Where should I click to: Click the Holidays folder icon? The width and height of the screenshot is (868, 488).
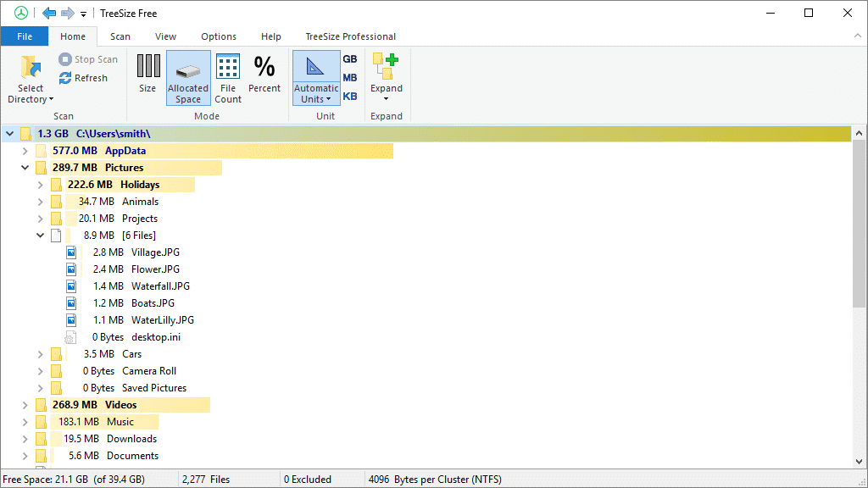coord(56,185)
